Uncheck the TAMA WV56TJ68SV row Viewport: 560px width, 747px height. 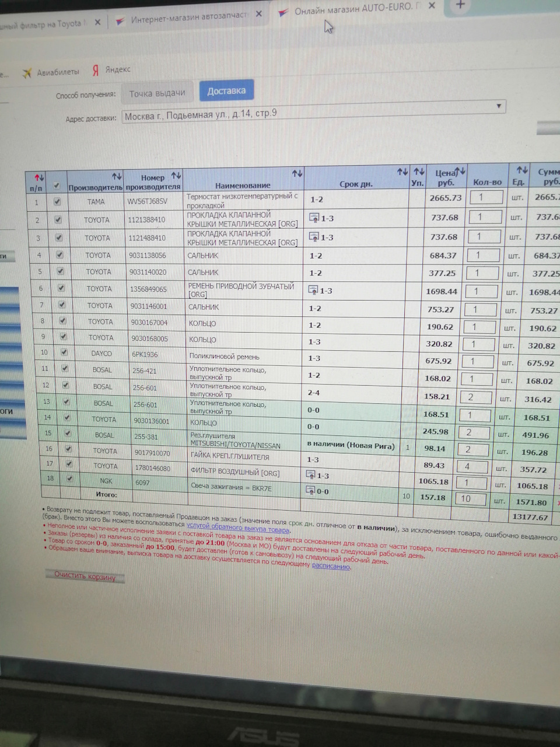pos(57,201)
